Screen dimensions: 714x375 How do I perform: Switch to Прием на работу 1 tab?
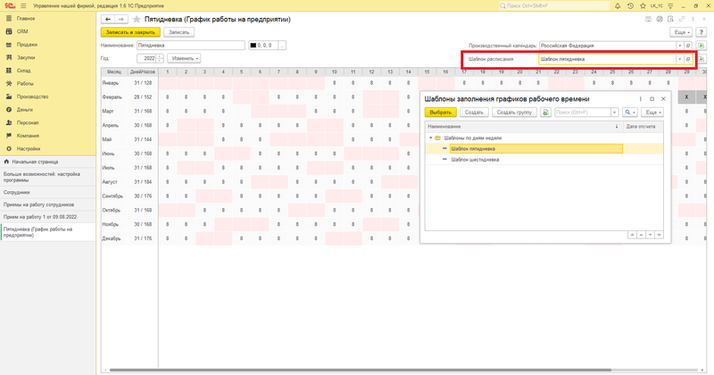(x=48, y=217)
